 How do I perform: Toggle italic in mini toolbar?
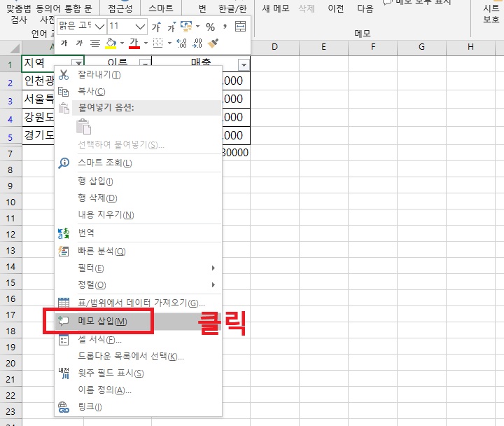(x=79, y=43)
